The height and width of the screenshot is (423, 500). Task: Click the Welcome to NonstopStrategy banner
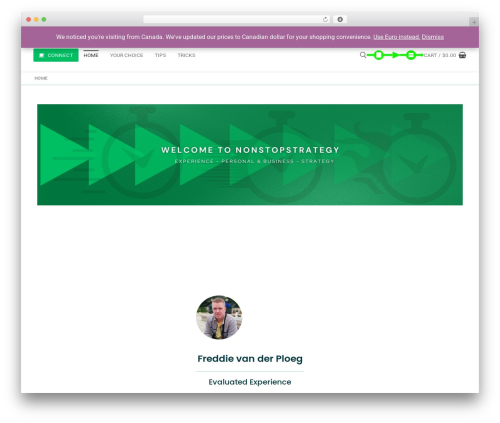point(250,155)
